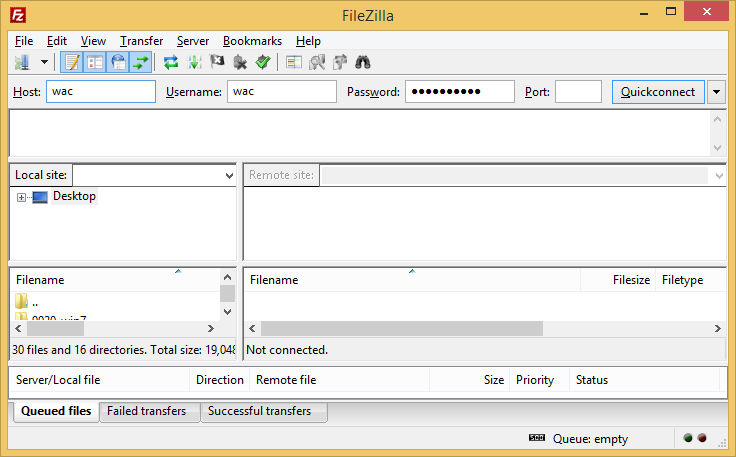
Task: Refresh the file and folder lists
Action: click(171, 62)
